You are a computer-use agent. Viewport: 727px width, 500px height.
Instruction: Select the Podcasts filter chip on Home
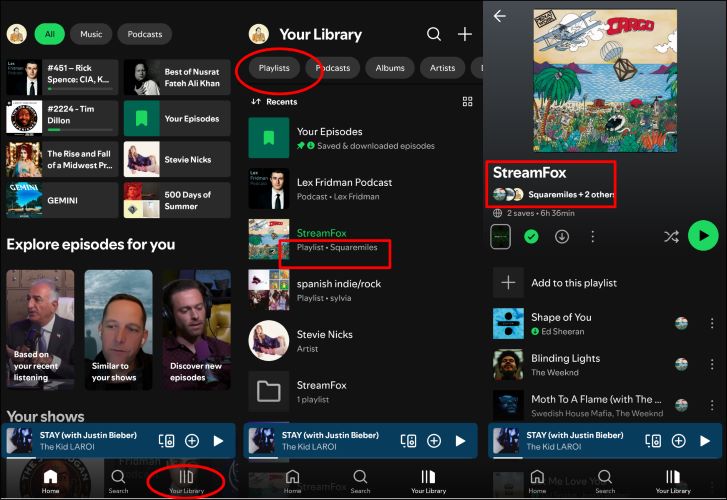click(145, 34)
